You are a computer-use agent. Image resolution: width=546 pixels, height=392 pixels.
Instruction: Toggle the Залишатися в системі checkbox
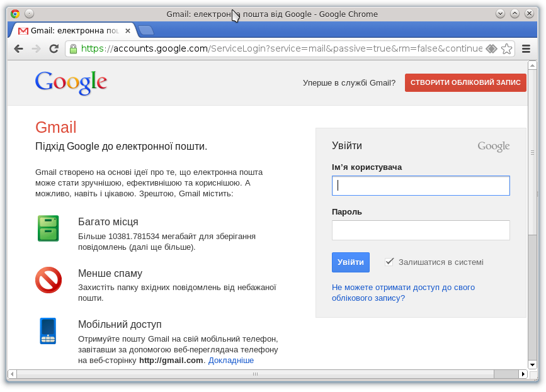point(389,262)
